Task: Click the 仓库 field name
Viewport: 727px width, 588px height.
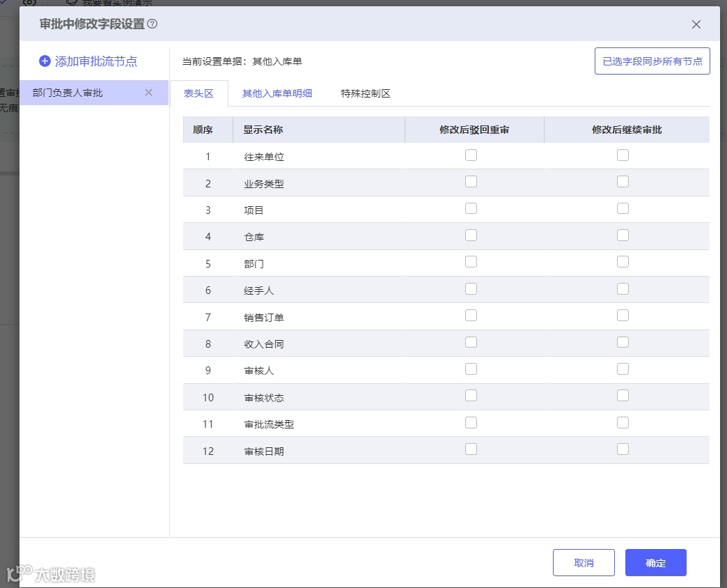Action: 253,238
